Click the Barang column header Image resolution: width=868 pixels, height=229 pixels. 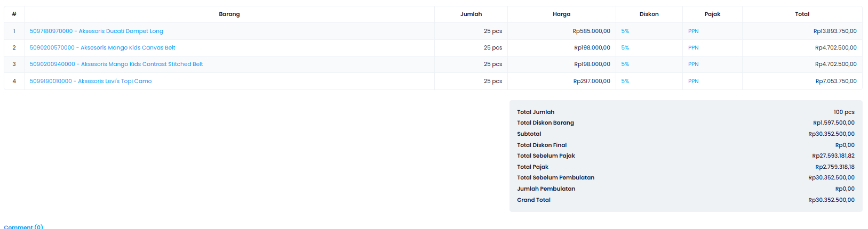point(229,14)
